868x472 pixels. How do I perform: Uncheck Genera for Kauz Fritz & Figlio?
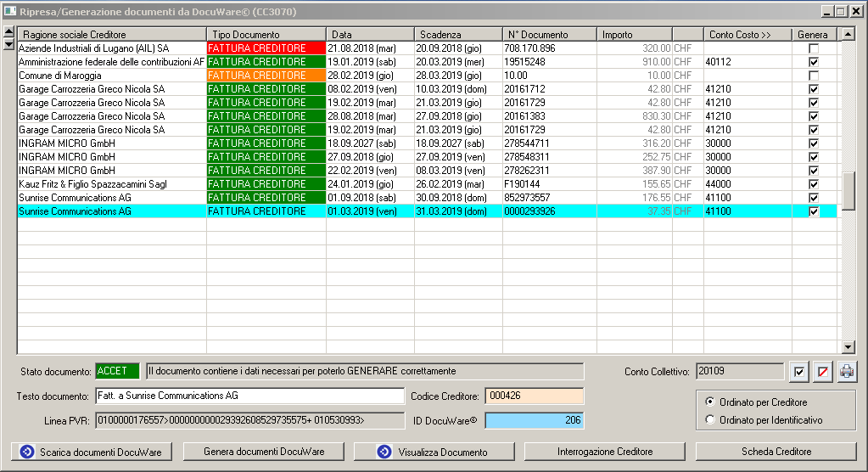[x=814, y=184]
